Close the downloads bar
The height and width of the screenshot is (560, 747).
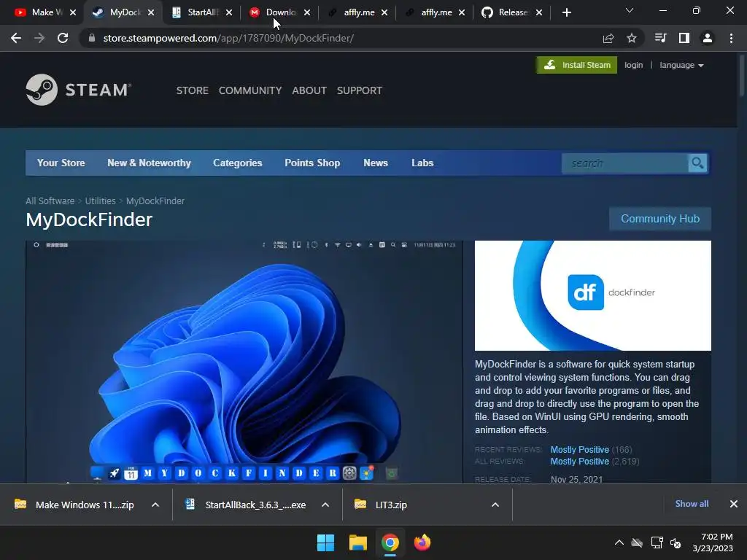click(734, 504)
